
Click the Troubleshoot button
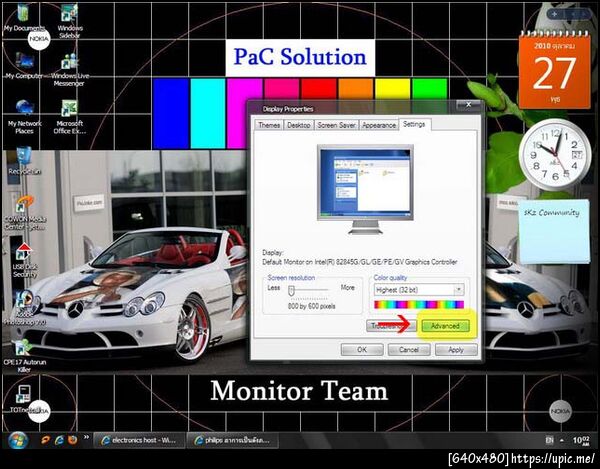[x=391, y=326]
